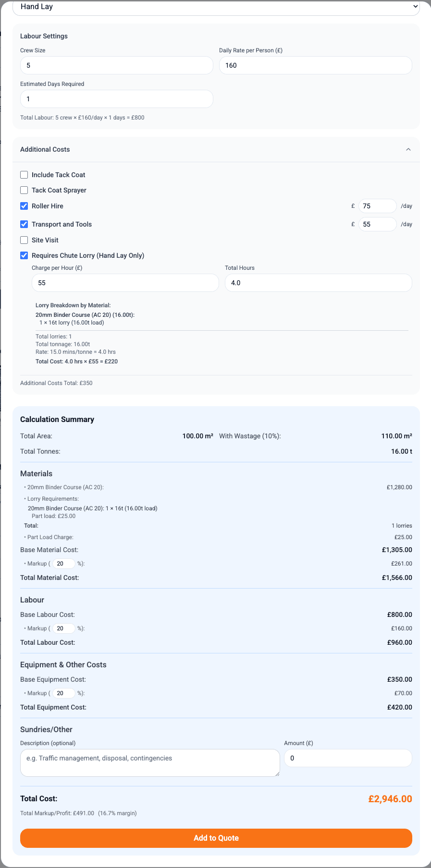
Task: Check the Site Visit option
Action: (24, 240)
